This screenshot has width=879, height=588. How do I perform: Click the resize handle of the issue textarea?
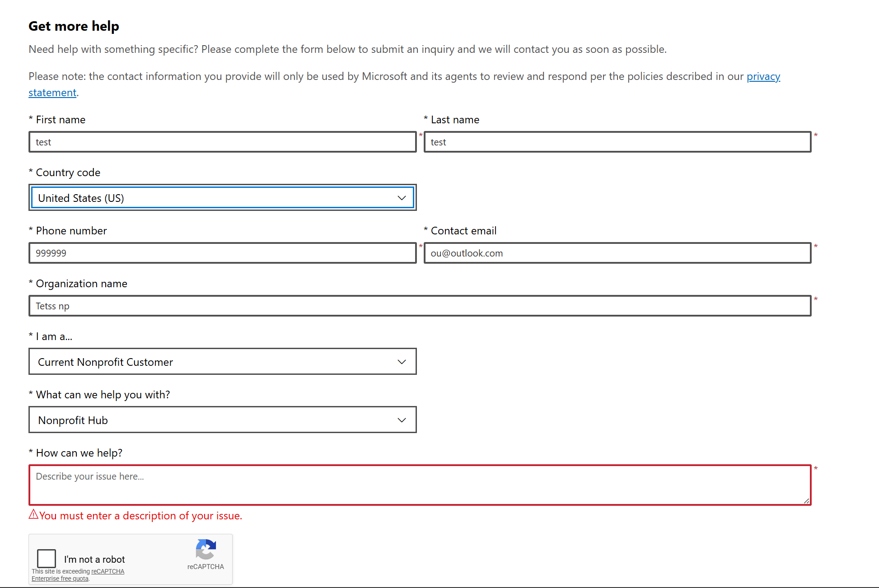click(806, 500)
